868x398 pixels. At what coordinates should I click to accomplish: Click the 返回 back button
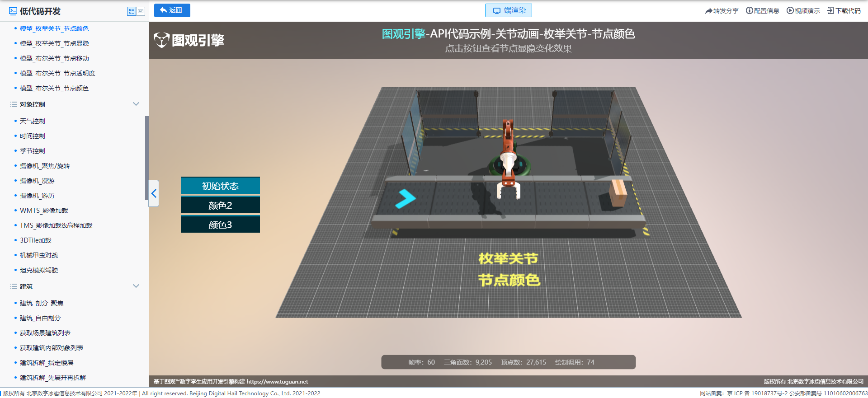tap(172, 10)
